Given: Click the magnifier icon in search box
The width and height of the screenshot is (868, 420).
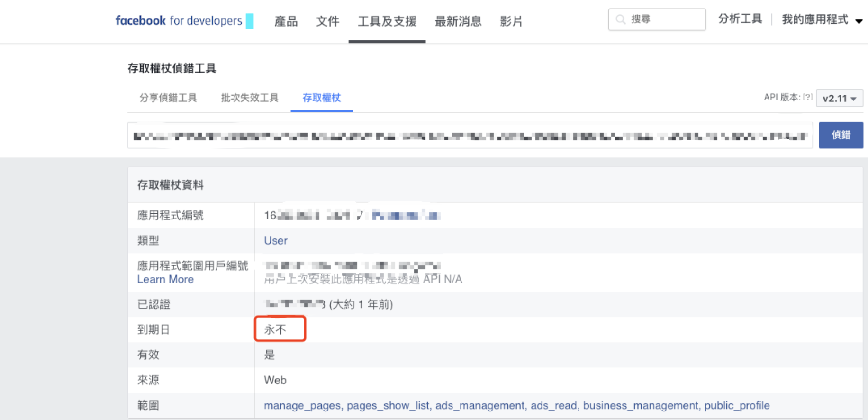Looking at the screenshot, I should tap(620, 19).
